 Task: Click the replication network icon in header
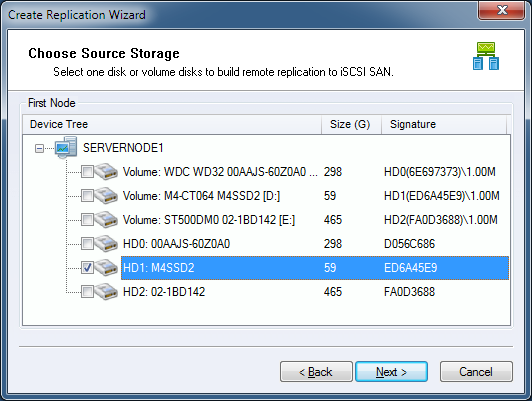pyautogui.click(x=486, y=56)
